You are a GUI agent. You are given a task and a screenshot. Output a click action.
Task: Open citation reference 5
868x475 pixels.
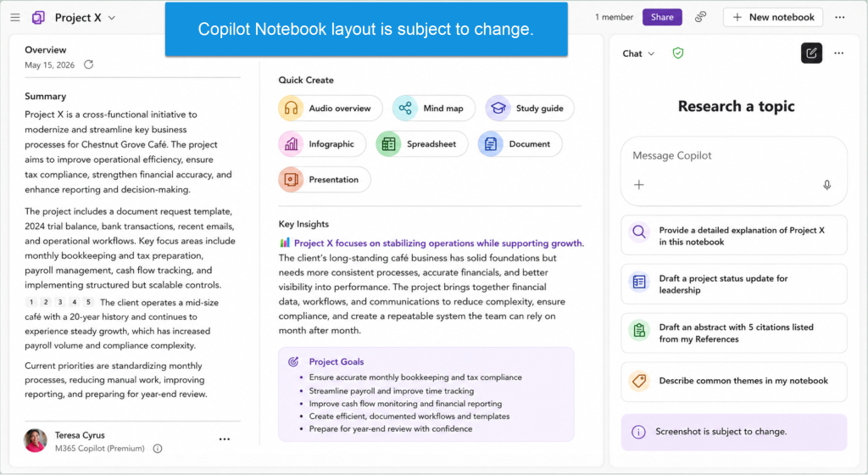click(88, 302)
